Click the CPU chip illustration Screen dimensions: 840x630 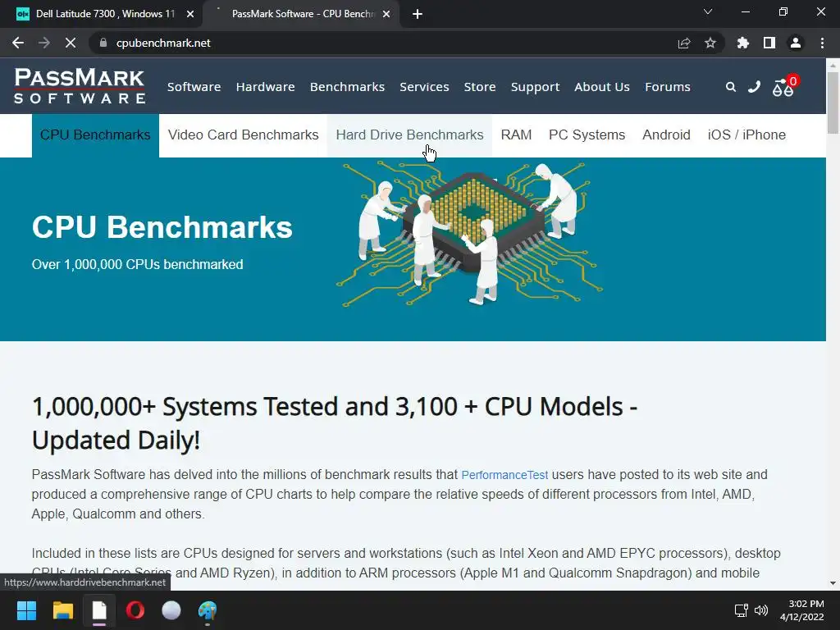coord(470,232)
